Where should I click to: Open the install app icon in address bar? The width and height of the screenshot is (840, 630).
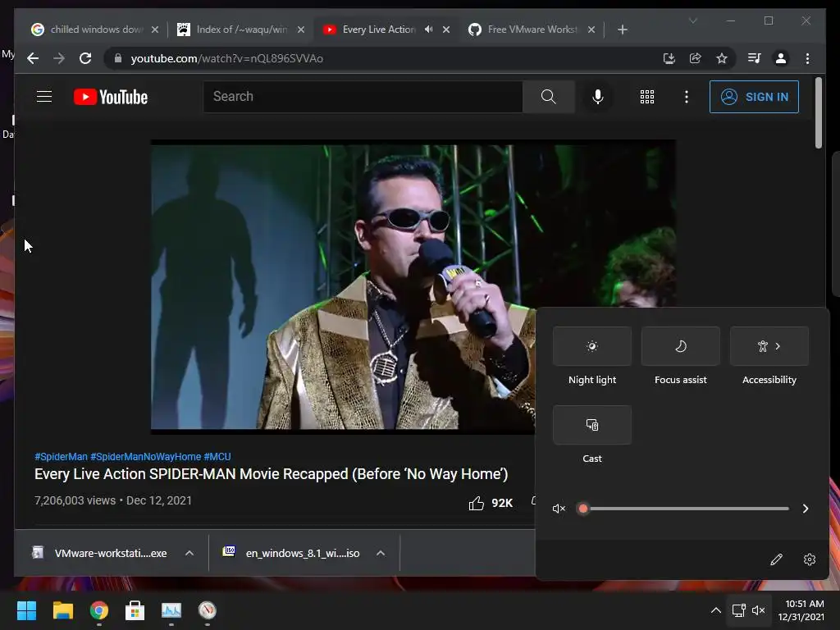(669, 58)
